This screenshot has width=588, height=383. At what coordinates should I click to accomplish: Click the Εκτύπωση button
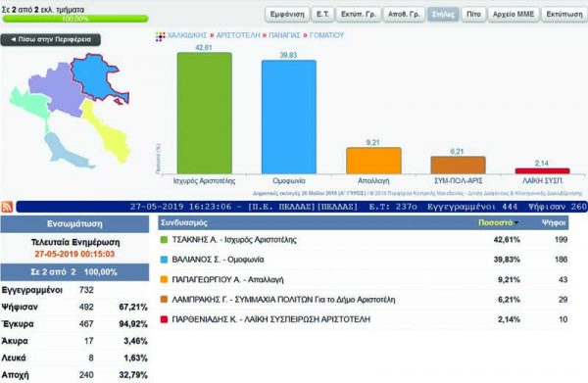pyautogui.click(x=564, y=15)
